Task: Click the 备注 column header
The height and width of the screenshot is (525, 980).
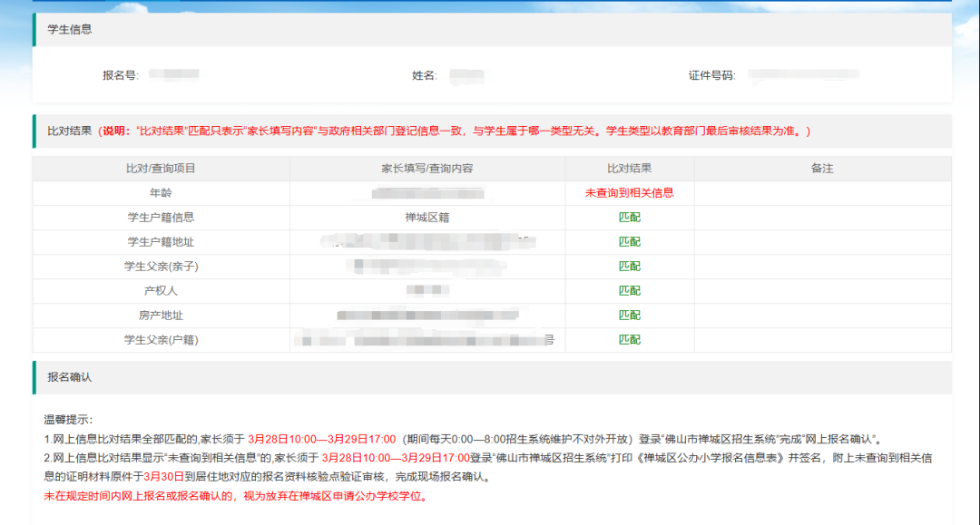Action: pyautogui.click(x=822, y=169)
